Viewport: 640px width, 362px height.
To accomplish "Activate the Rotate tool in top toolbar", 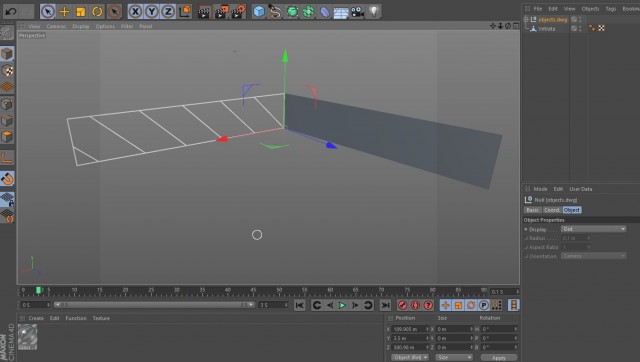I will (x=97, y=11).
